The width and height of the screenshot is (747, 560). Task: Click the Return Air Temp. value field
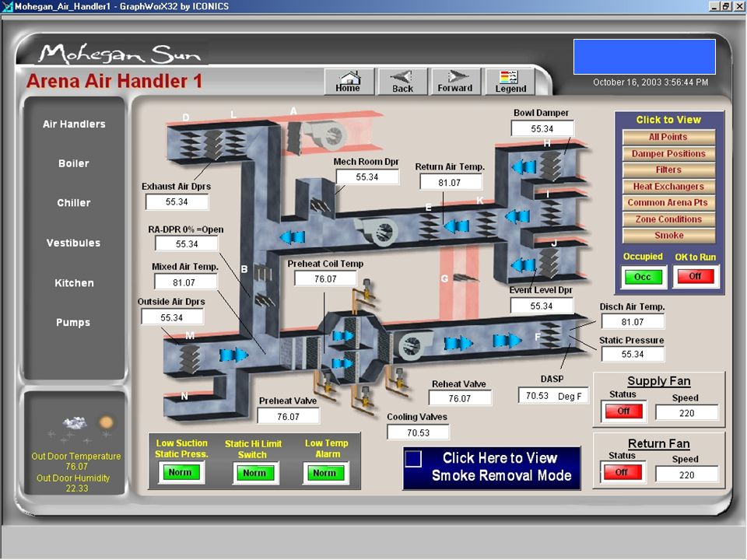(x=451, y=182)
